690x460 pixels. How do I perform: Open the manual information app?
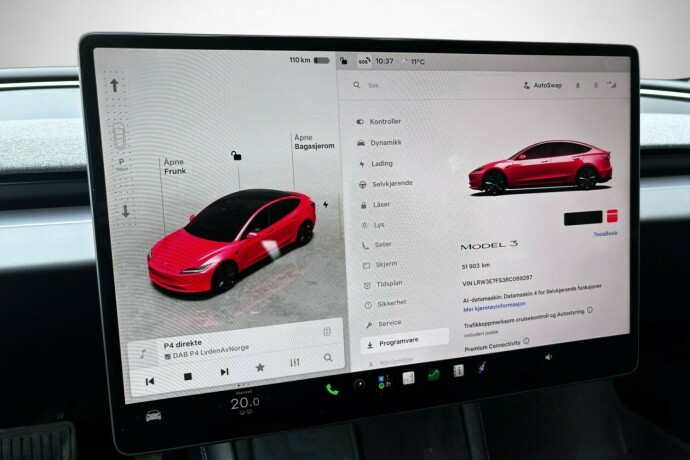pyautogui.click(x=459, y=371)
